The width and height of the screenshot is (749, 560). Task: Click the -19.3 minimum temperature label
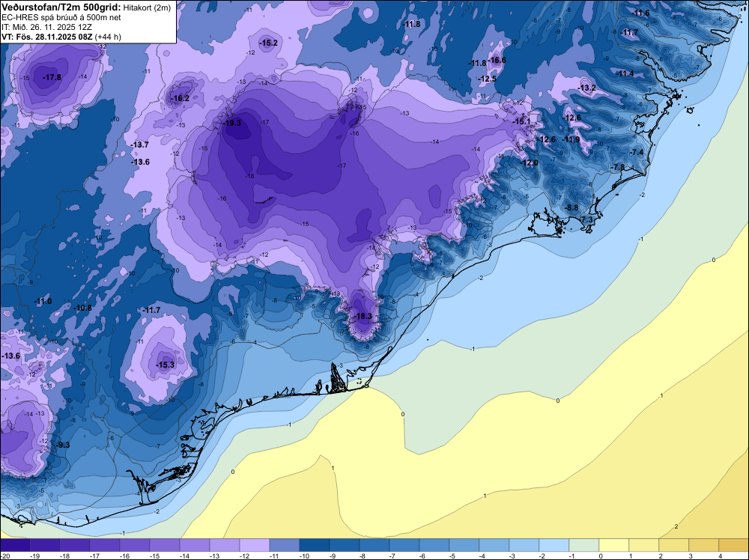click(x=233, y=123)
